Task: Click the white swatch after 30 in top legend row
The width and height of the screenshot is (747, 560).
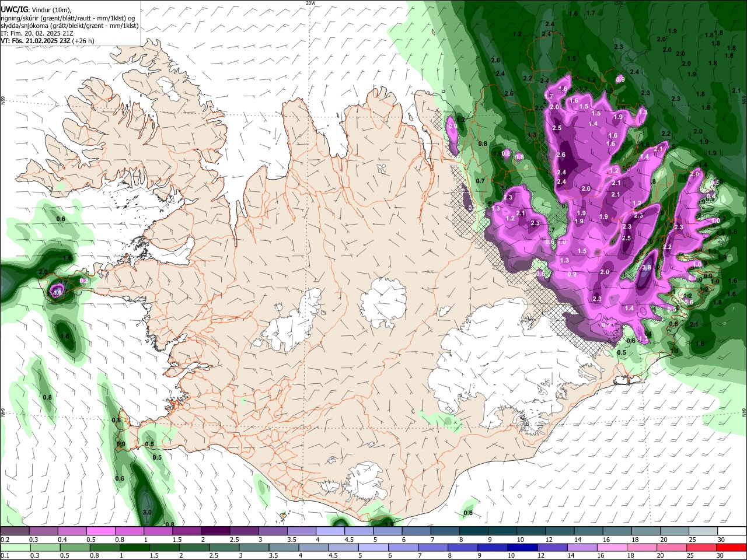Action: 732,531
